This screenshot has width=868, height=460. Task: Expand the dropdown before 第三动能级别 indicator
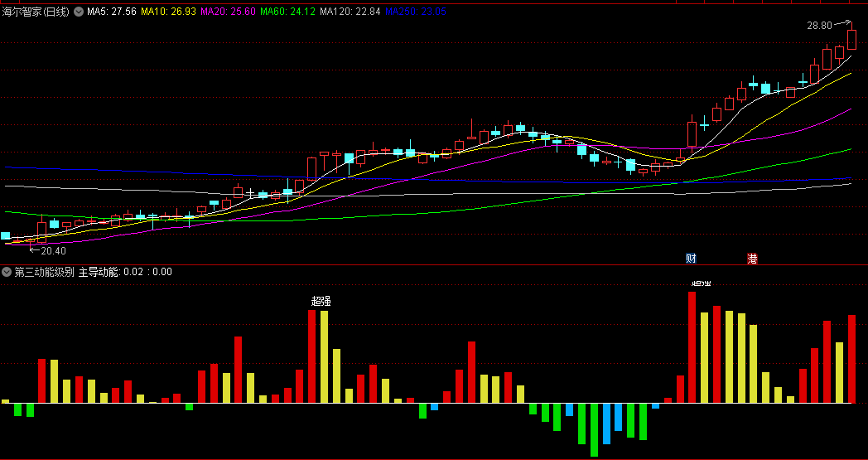[x=7, y=272]
